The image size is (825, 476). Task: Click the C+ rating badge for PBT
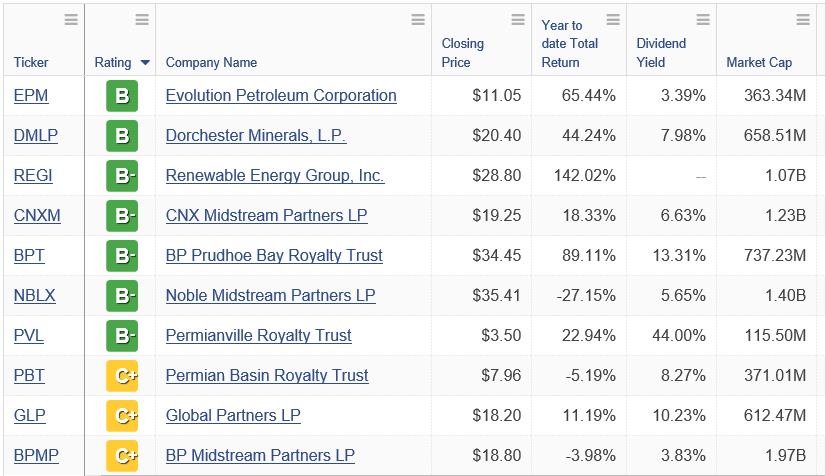click(x=122, y=376)
